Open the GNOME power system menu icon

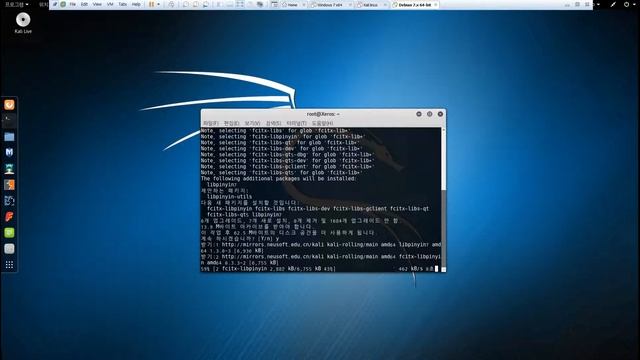pyautogui.click(x=626, y=4)
